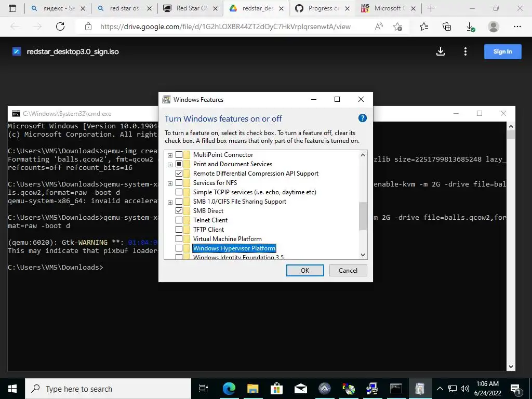
Task: Click the Windows Features help icon
Action: pyautogui.click(x=362, y=118)
